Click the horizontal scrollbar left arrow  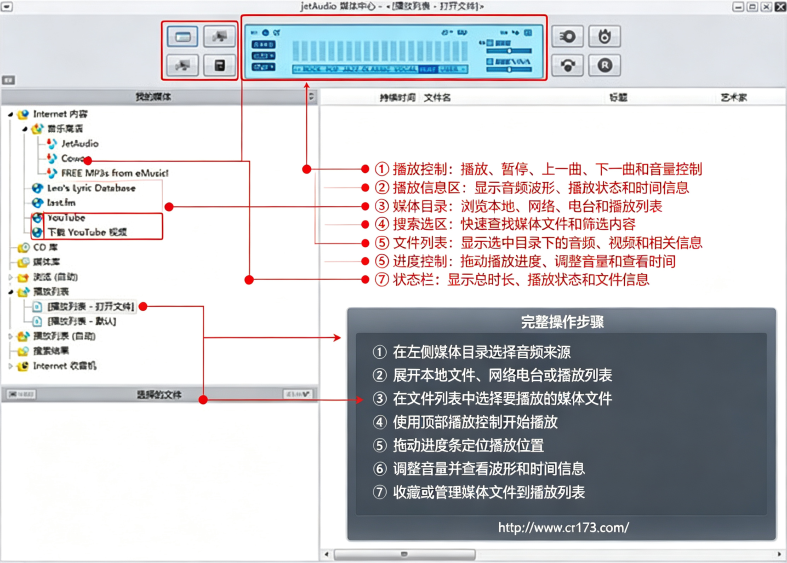pos(327,554)
